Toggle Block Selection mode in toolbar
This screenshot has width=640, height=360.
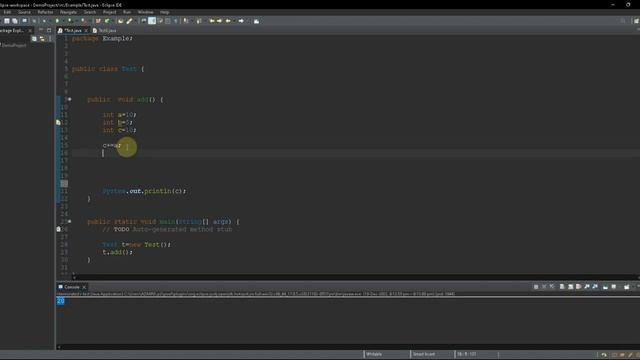coord(168,21)
